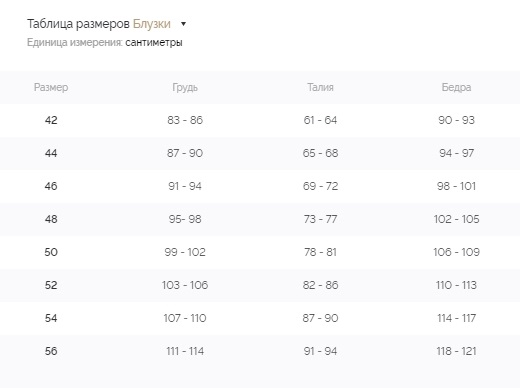Open the Блузки category dropdown arrow
520x388 pixels.
pyautogui.click(x=183, y=24)
